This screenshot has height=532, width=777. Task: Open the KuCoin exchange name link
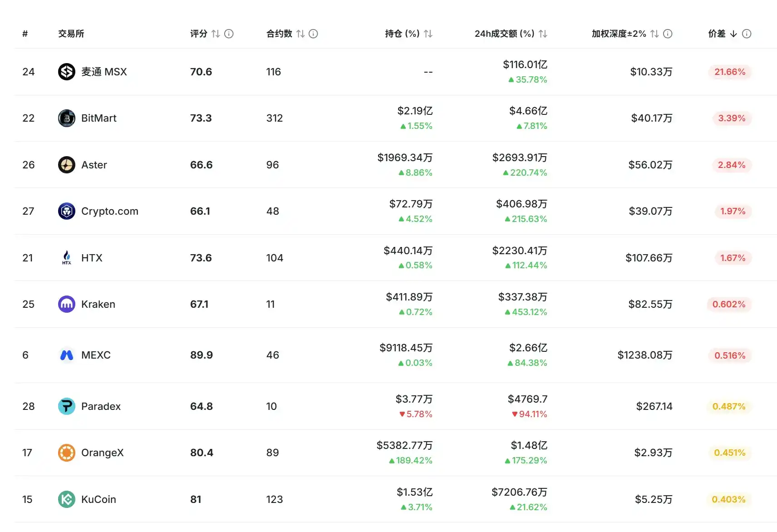[x=98, y=499]
